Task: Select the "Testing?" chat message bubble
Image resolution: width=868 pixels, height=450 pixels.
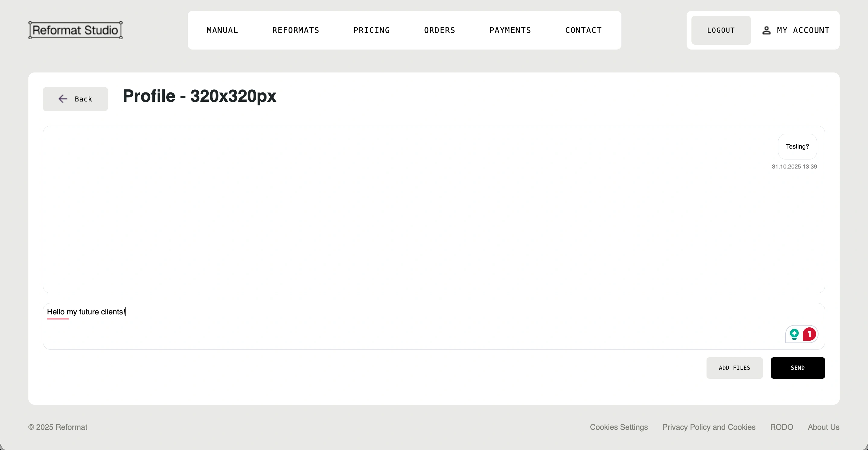Action: point(797,147)
